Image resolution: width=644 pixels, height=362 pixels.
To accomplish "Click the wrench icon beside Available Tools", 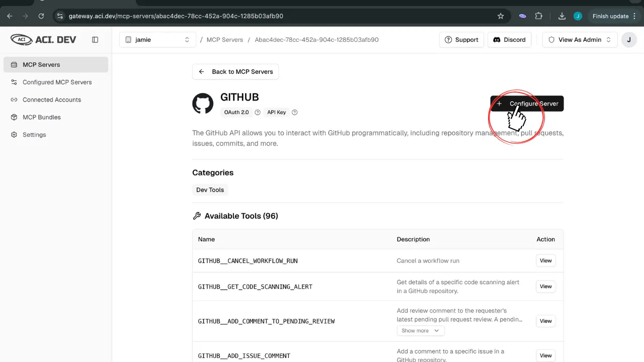I will coord(197,216).
